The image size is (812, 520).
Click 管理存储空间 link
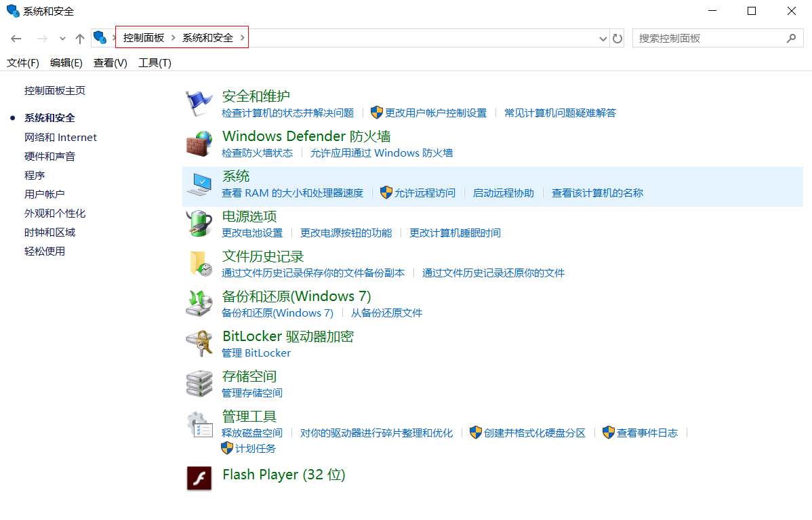pos(252,393)
